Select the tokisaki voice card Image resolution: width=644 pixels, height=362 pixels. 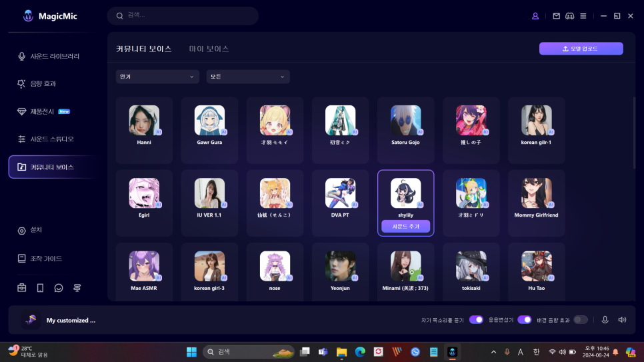tap(471, 272)
